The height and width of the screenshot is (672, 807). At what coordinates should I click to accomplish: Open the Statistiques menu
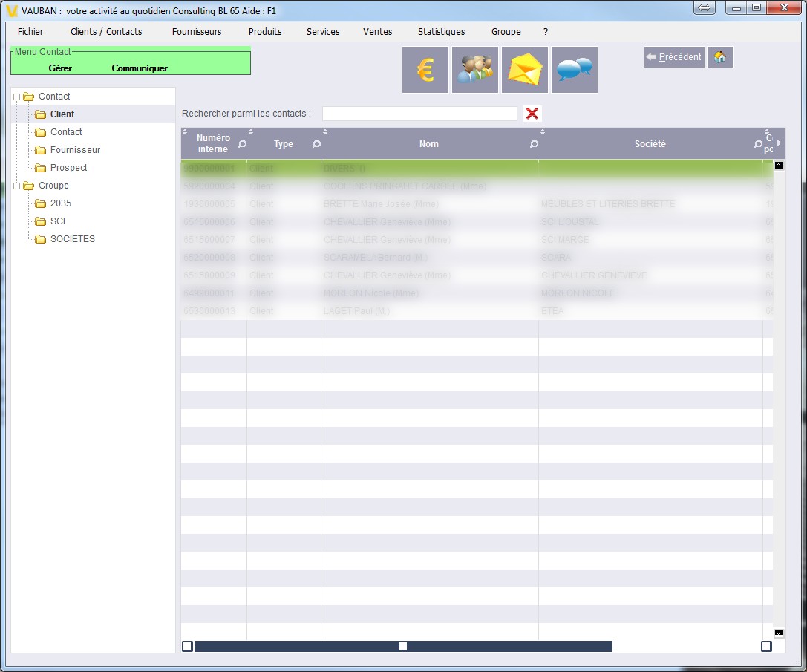tap(441, 32)
